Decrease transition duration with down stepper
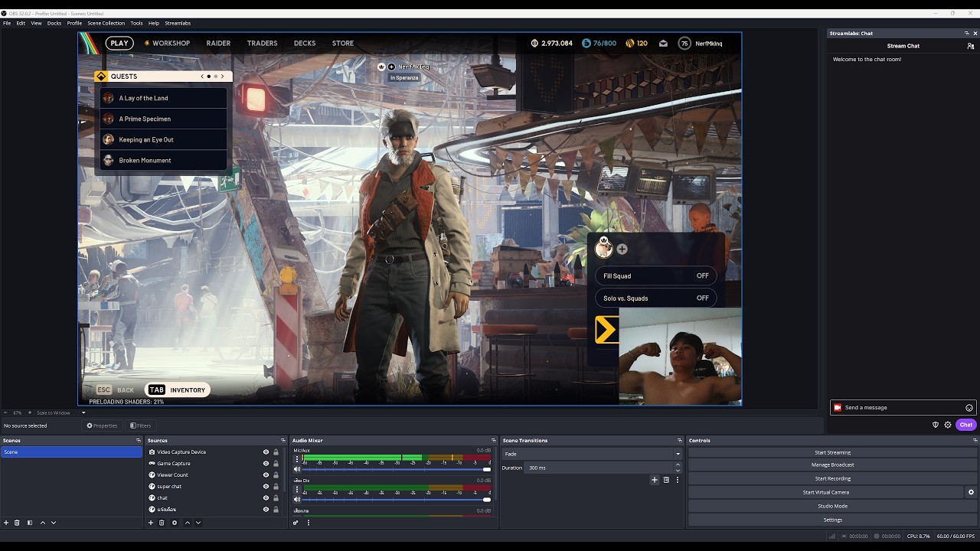Viewport: 980px width, 551px height. tap(678, 470)
